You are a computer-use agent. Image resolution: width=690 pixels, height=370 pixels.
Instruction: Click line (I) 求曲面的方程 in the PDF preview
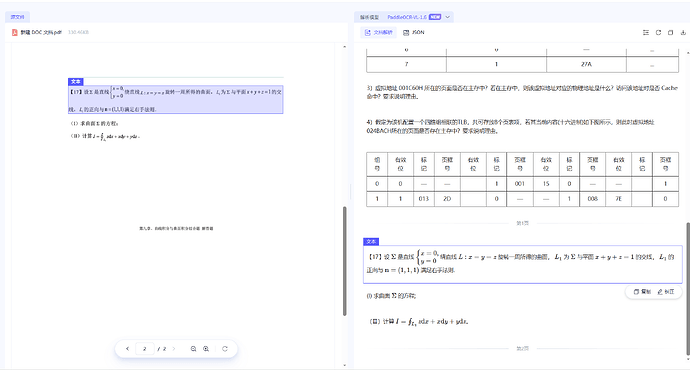tap(94, 124)
